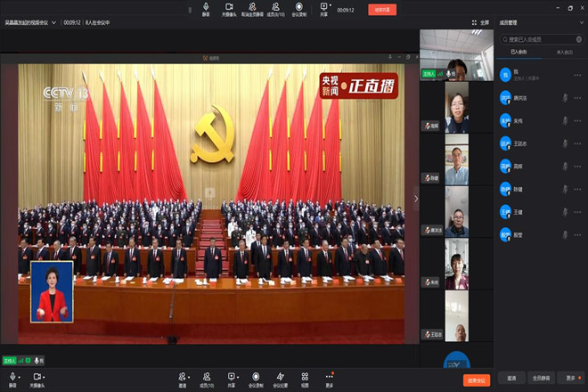This screenshot has height=392, width=588.
Task: Switch to the not-joined members tab
Action: click(564, 52)
